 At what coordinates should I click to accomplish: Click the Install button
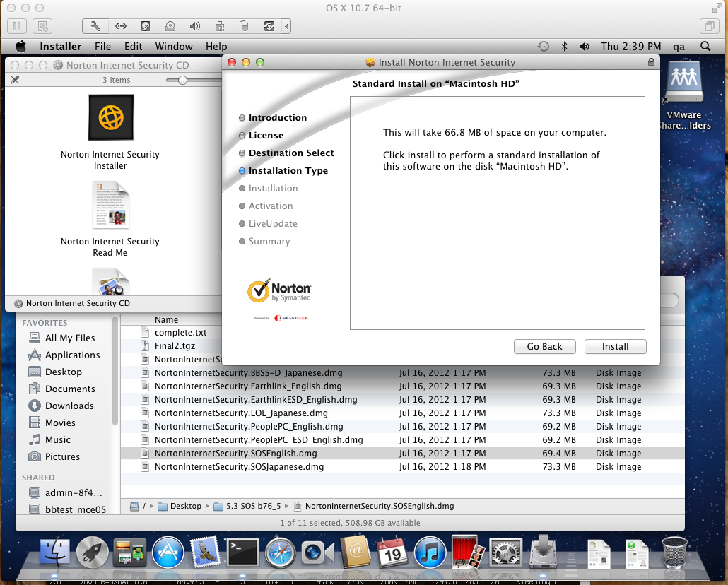coord(615,346)
